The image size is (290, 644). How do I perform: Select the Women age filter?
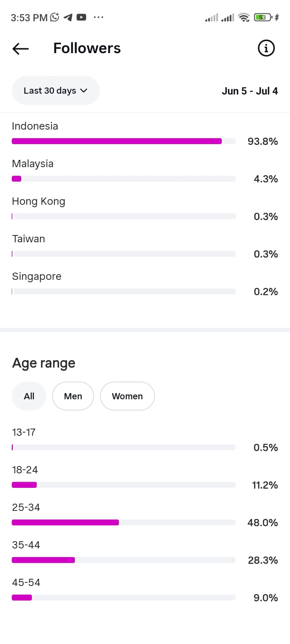click(127, 396)
